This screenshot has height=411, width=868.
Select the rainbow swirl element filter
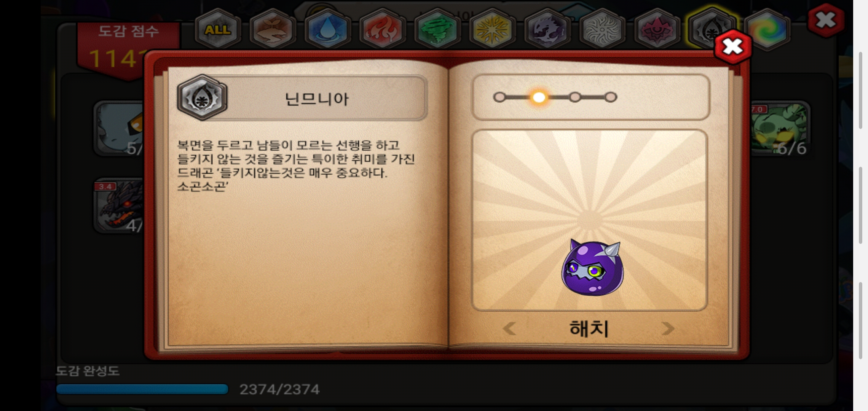(x=767, y=29)
